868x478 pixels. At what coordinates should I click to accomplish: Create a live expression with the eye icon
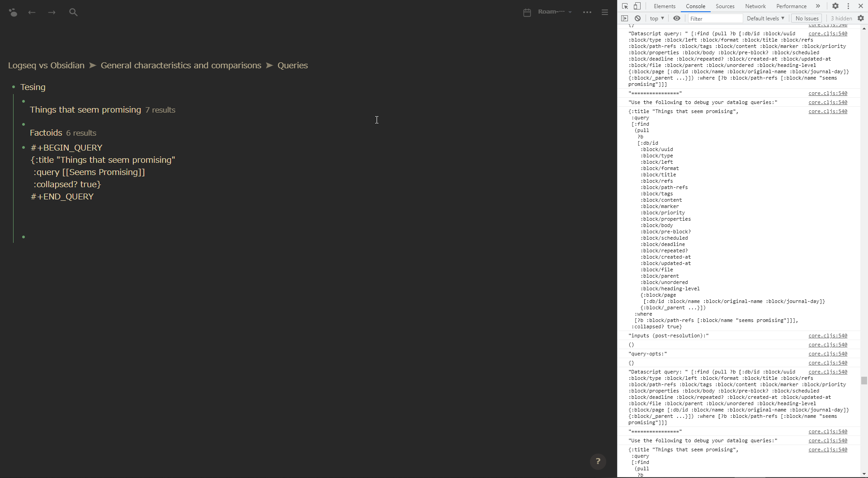click(677, 18)
